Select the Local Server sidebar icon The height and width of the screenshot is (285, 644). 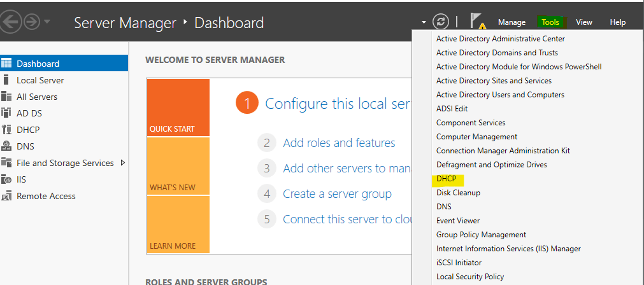(6, 80)
